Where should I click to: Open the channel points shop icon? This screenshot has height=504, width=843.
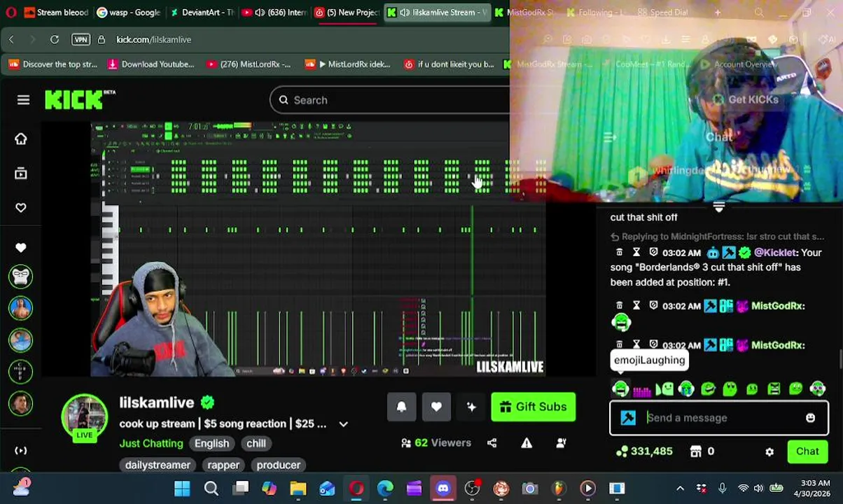(x=695, y=451)
